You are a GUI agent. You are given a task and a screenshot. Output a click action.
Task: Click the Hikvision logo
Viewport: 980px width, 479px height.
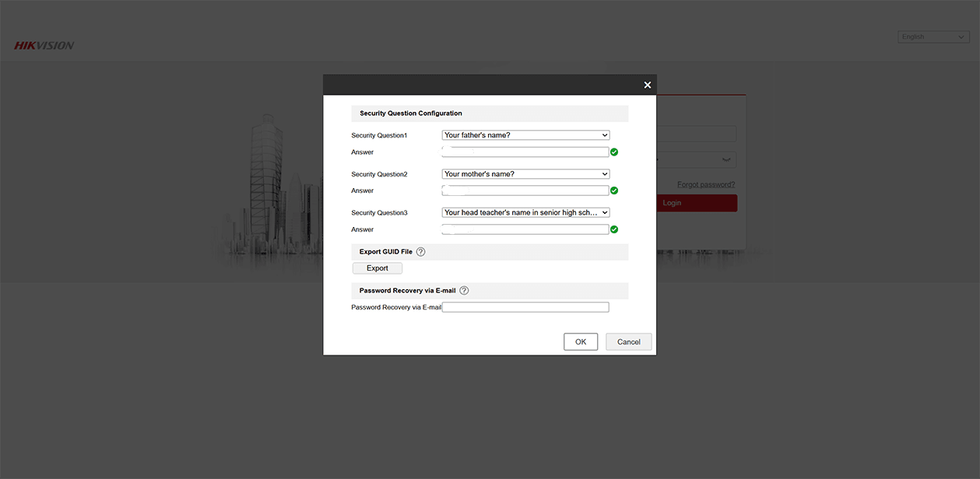[44, 46]
